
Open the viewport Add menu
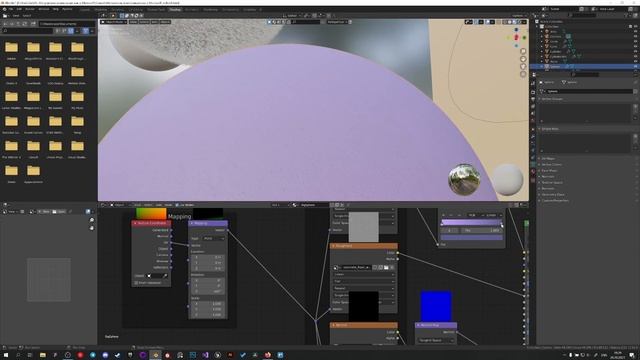[154, 22]
